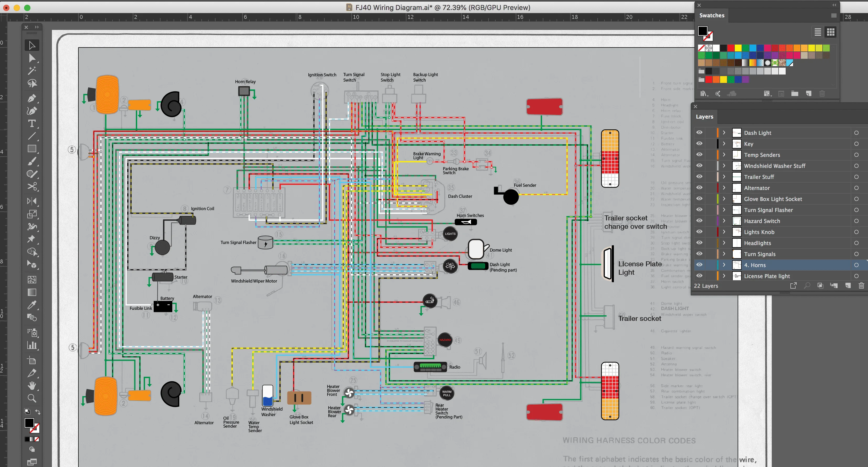Image resolution: width=868 pixels, height=467 pixels.
Task: Select the Type tool
Action: (x=32, y=123)
